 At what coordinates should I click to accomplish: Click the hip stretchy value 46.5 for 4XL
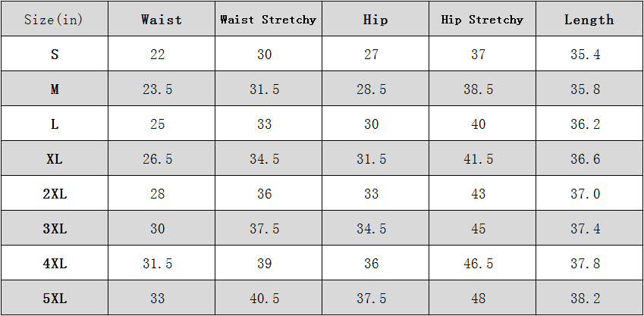pyautogui.click(x=479, y=264)
